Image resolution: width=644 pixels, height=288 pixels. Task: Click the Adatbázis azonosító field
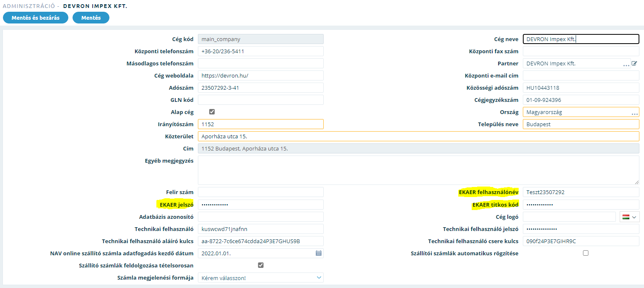point(261,217)
